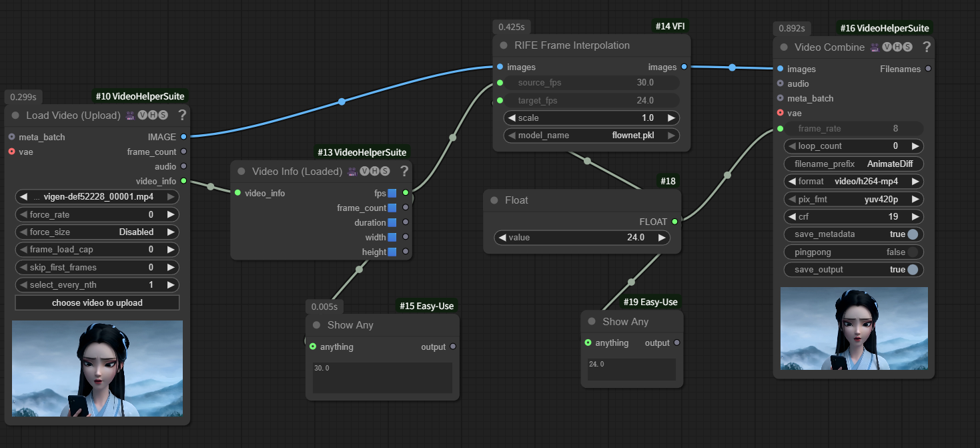Decrease the loop_count value with left arrow
The width and height of the screenshot is (980, 448).
792,146
